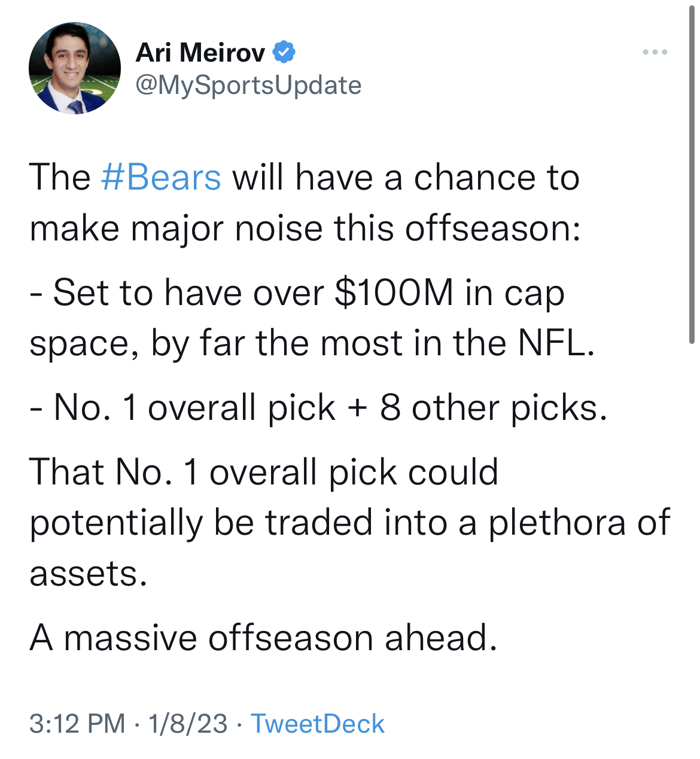Click the phrase "plethora of" in the tweet
Screen dimensions: 700x759
point(579,523)
